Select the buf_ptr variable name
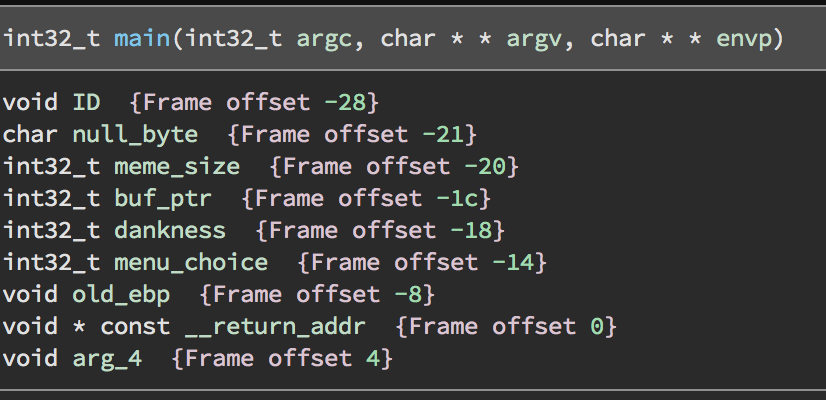This screenshot has height=400, width=826. (x=163, y=200)
